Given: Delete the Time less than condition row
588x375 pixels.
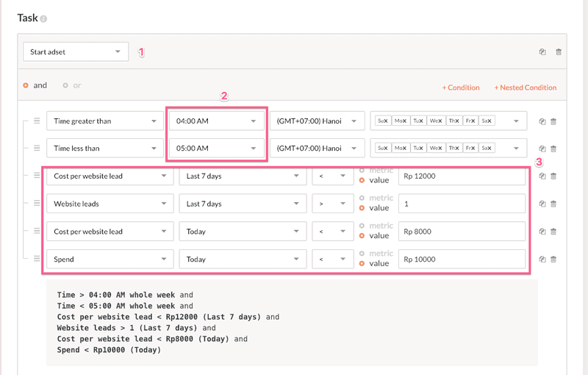Looking at the screenshot, I should [553, 149].
